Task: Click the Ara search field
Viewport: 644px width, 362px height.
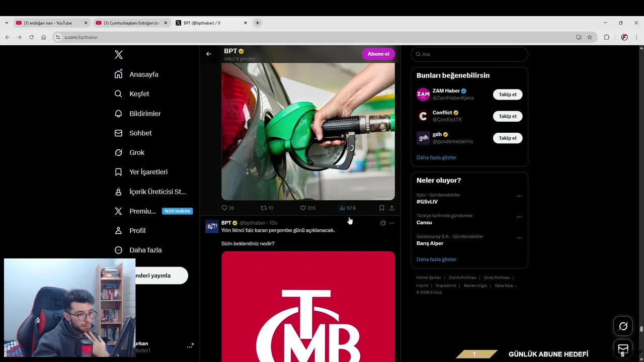Action: point(469,54)
